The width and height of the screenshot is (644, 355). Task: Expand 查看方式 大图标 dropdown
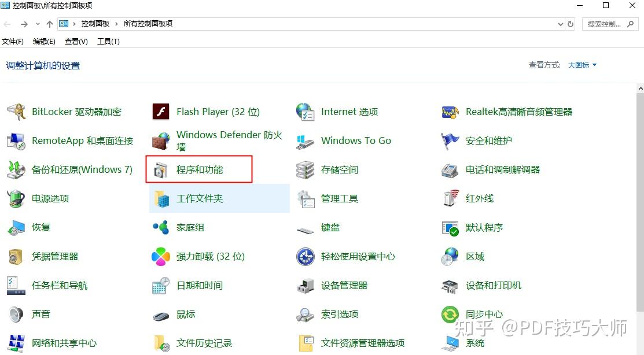(x=582, y=65)
